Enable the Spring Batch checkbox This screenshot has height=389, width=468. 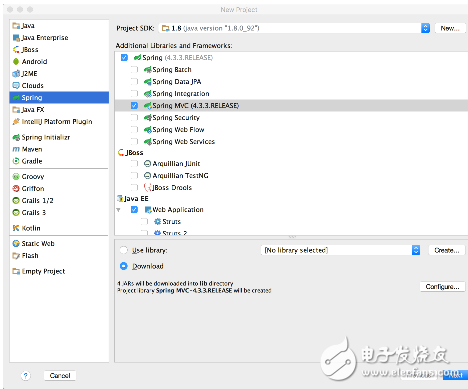134,70
